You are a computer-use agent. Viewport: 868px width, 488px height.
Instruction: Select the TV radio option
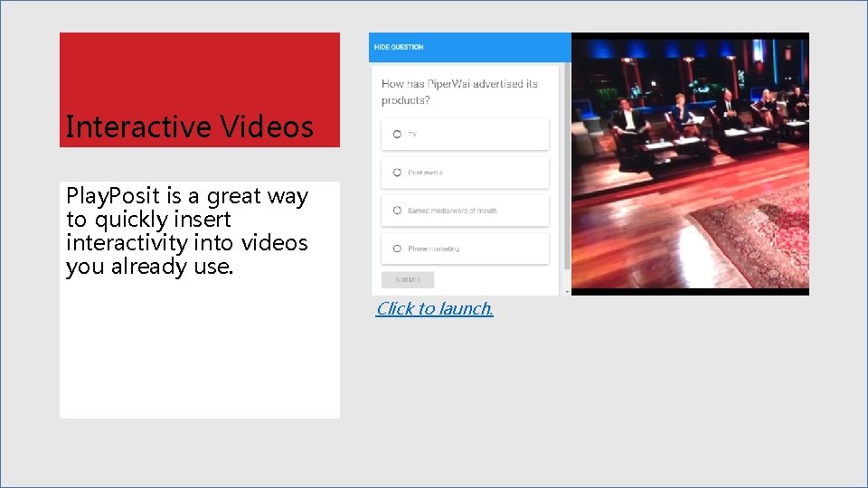(x=397, y=135)
